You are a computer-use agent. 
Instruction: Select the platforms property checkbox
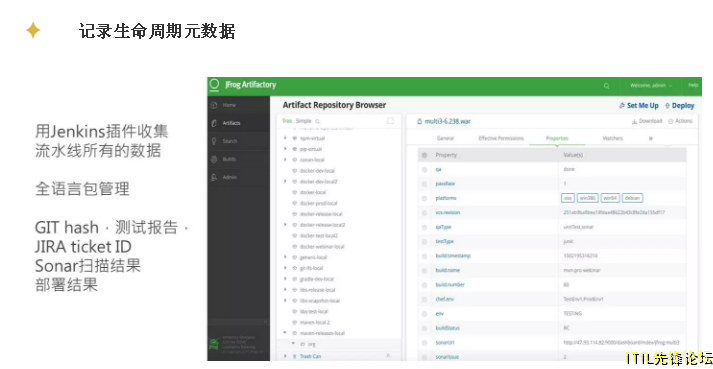[424, 198]
